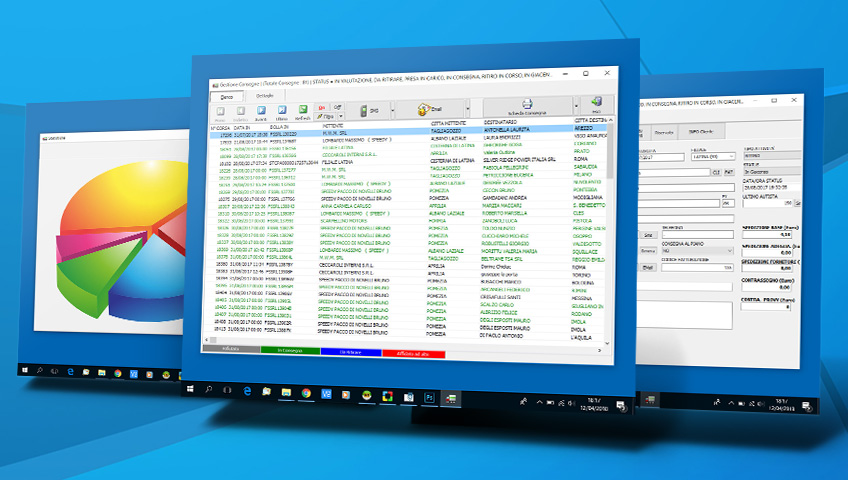Open the Start menu on center taskbar
The height and width of the screenshot is (480, 848).
click(x=190, y=389)
